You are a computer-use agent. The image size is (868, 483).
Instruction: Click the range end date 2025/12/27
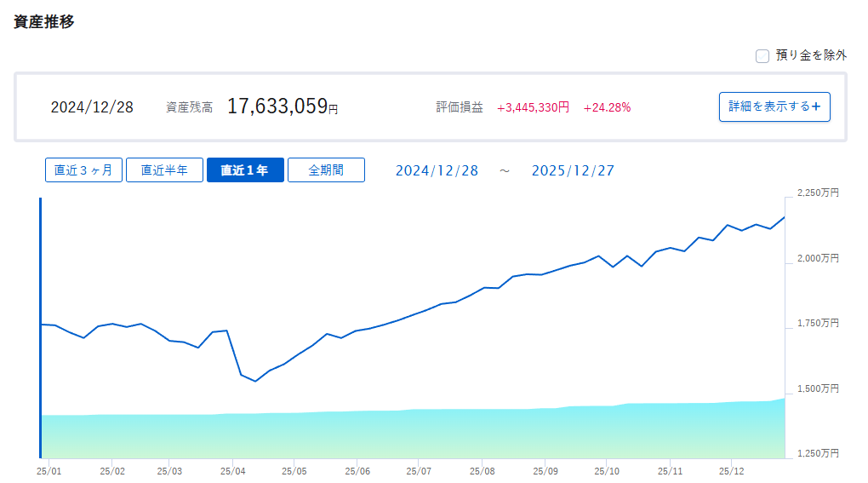tap(573, 170)
